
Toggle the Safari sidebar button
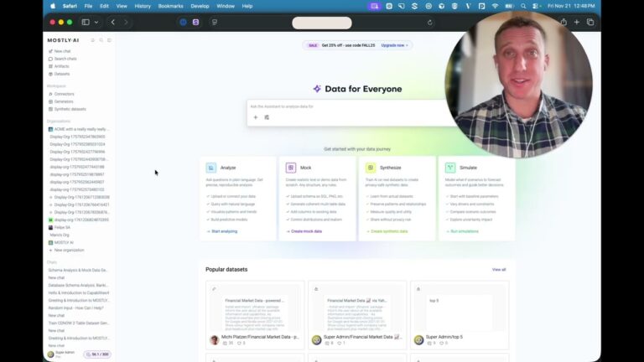[85, 23]
